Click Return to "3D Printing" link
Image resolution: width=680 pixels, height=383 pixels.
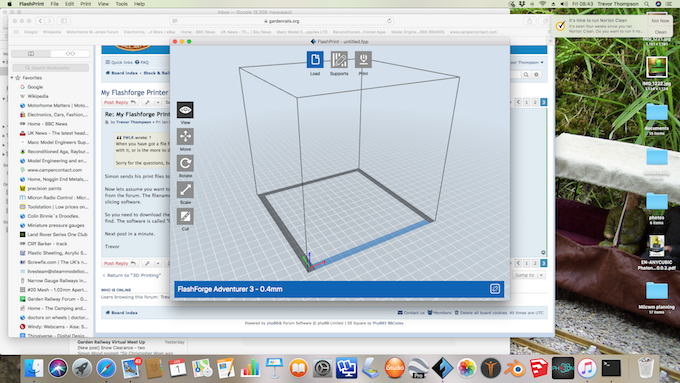[131, 275]
